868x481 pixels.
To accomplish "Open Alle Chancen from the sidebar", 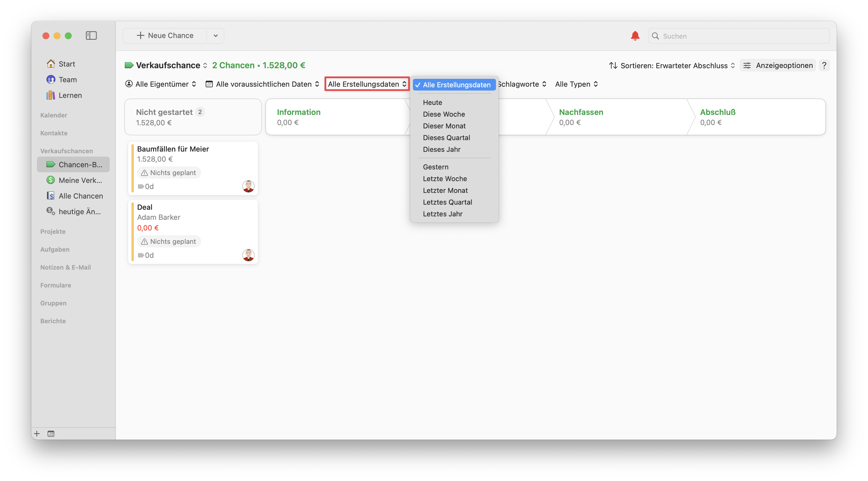I will [81, 196].
